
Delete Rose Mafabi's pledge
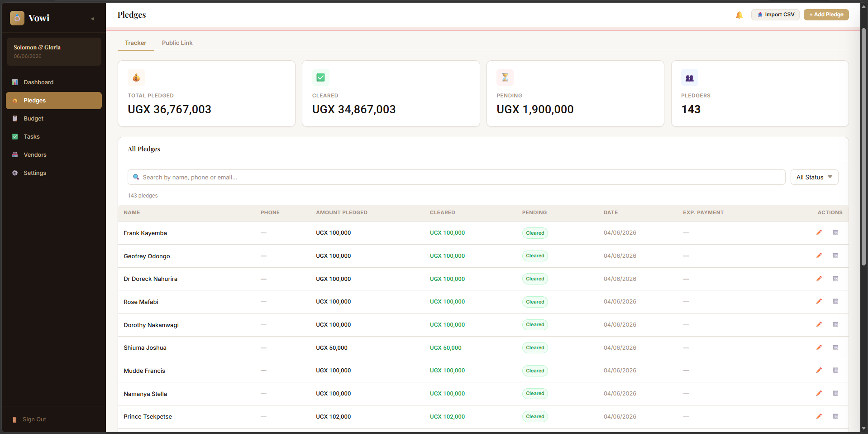[835, 302]
